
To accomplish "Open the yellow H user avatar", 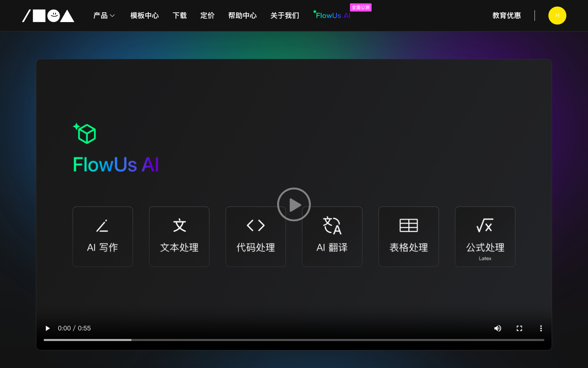I will pos(557,16).
